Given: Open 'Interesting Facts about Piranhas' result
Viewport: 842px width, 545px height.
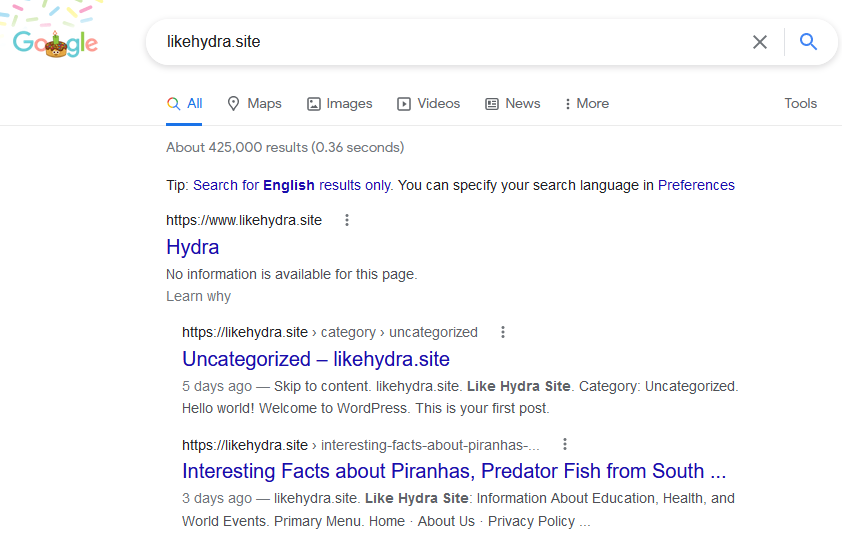Looking at the screenshot, I should (x=454, y=471).
